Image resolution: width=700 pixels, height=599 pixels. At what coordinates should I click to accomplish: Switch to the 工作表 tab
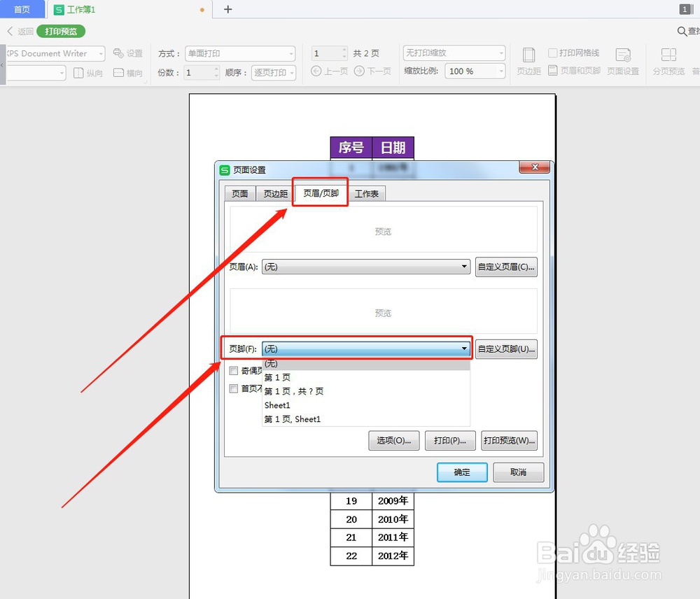(367, 194)
